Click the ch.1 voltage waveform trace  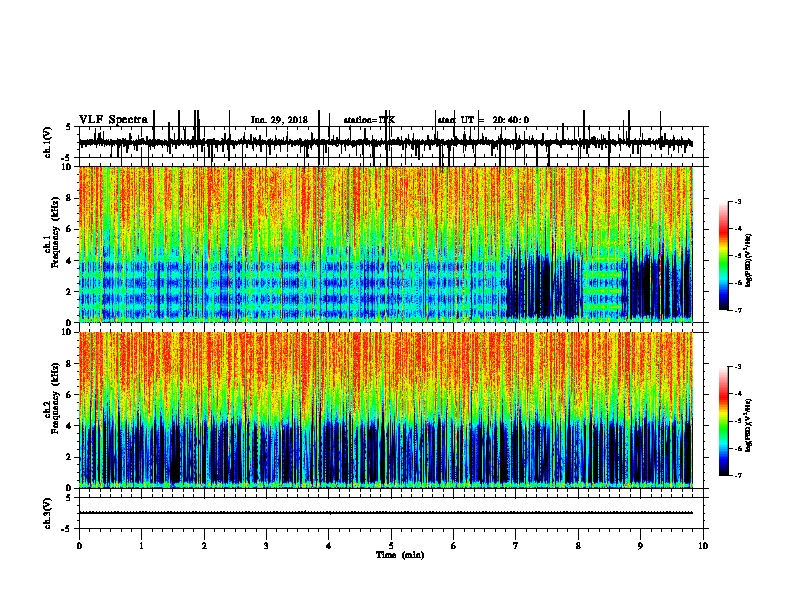click(385, 143)
